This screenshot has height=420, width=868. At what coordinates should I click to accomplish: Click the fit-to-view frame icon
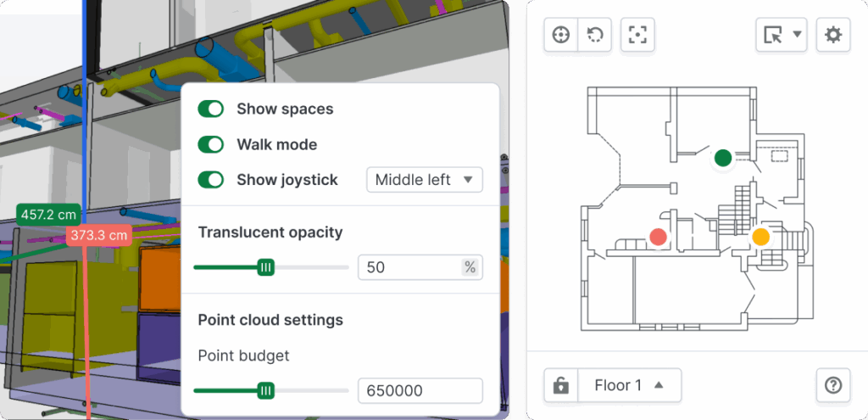point(637,35)
